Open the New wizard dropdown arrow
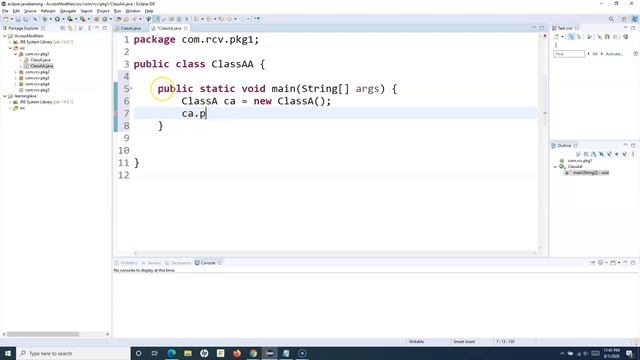Image resolution: width=640 pixels, height=360 pixels. pyautogui.click(x=11, y=19)
